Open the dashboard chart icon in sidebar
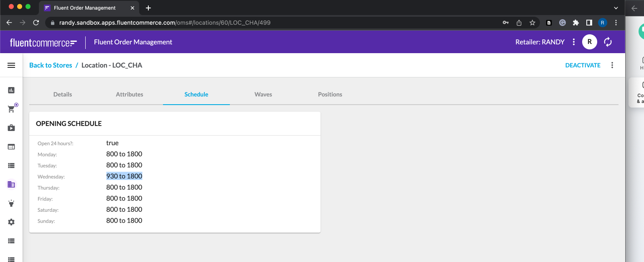Image resolution: width=644 pixels, height=262 pixels. coord(11,90)
